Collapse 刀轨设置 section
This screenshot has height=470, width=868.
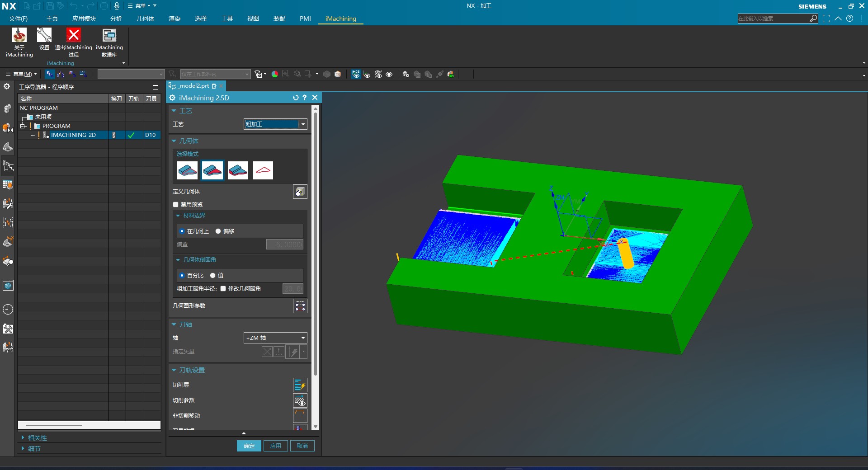coord(174,370)
